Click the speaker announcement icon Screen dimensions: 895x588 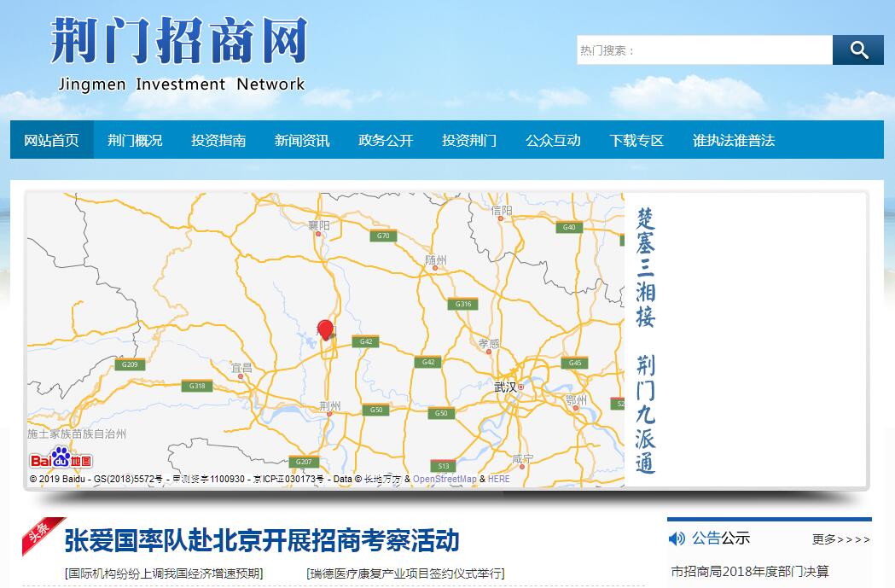point(677,539)
